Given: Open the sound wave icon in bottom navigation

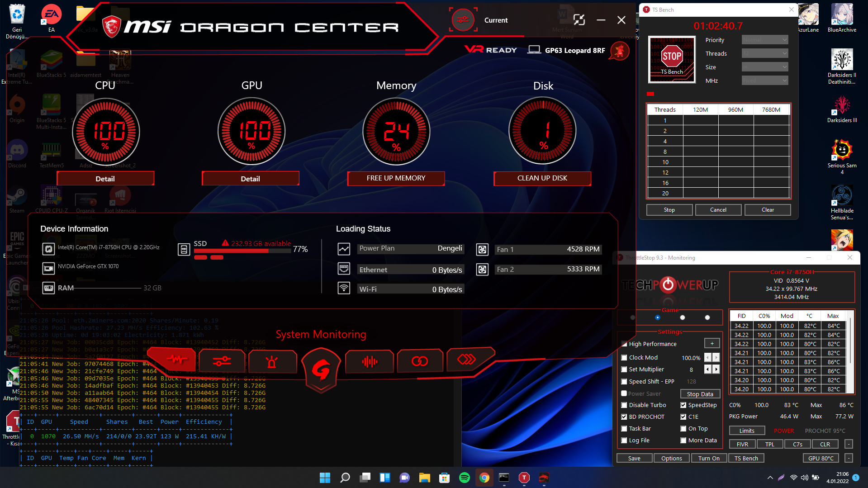Looking at the screenshot, I should 370,361.
